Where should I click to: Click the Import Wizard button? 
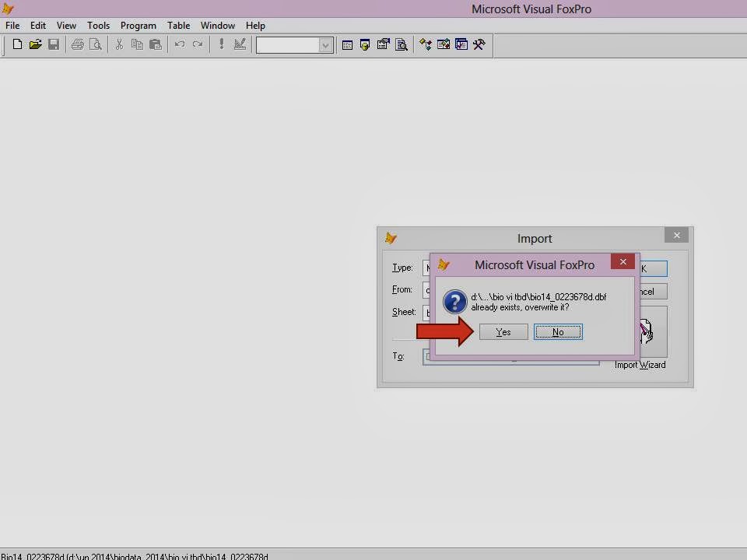[653, 332]
